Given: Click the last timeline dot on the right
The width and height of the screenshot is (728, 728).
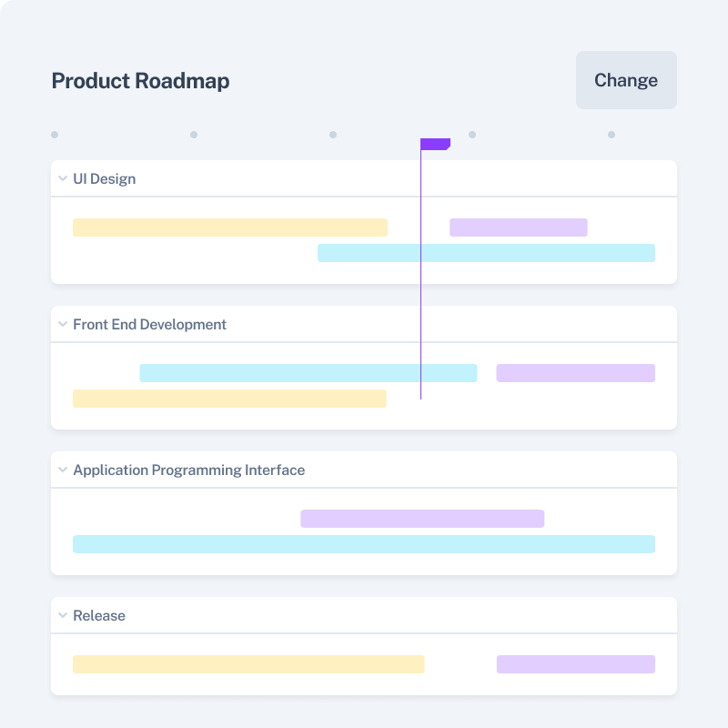Looking at the screenshot, I should [612, 135].
